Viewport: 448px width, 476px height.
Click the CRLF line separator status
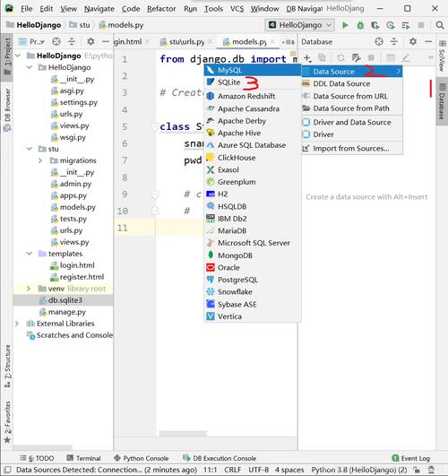[233, 470]
